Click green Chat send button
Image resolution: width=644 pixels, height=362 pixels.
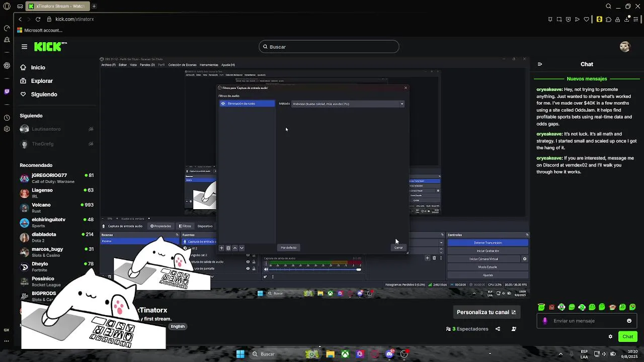click(x=628, y=337)
